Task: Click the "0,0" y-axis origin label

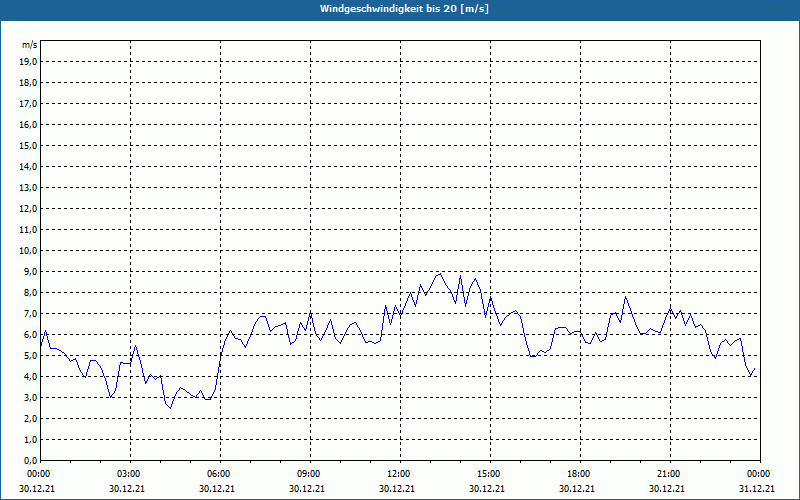Action: pyautogui.click(x=30, y=460)
